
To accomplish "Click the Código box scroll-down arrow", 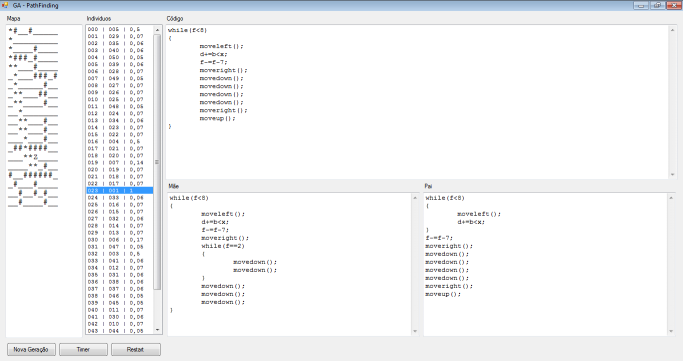I will (672, 175).
